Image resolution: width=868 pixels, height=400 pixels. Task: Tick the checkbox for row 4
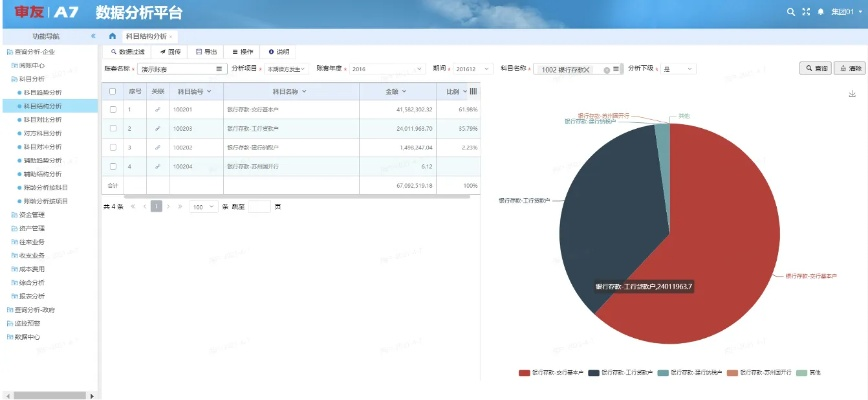[x=113, y=166]
